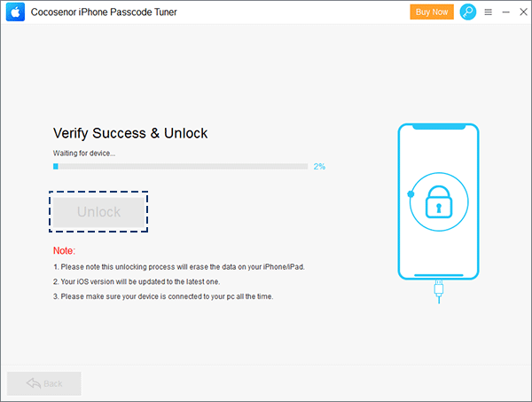
Task: Open the hamburger menu icon
Action: click(x=489, y=12)
